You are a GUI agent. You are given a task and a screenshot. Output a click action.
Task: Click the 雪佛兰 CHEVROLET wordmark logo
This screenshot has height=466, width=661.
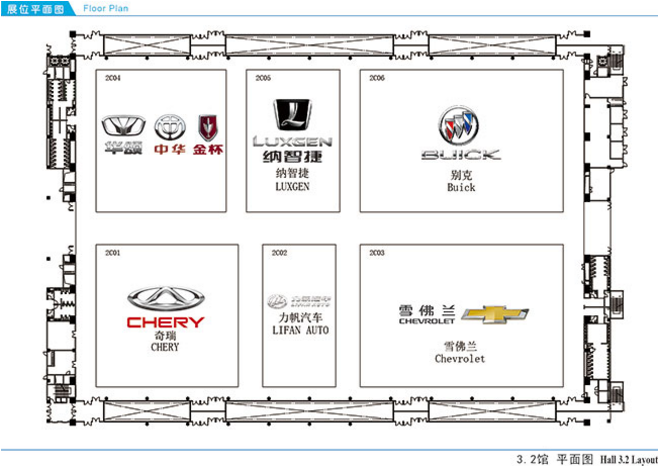pyautogui.click(x=427, y=315)
